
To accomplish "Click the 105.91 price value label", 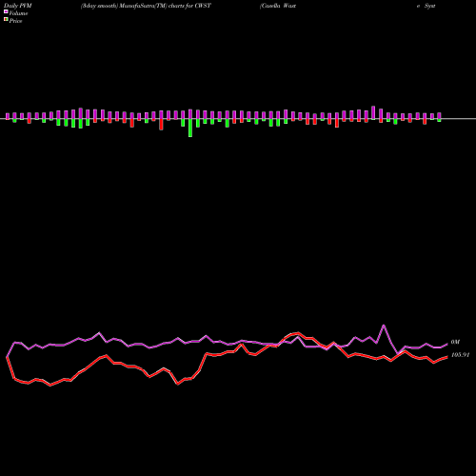I will pos(460,355).
